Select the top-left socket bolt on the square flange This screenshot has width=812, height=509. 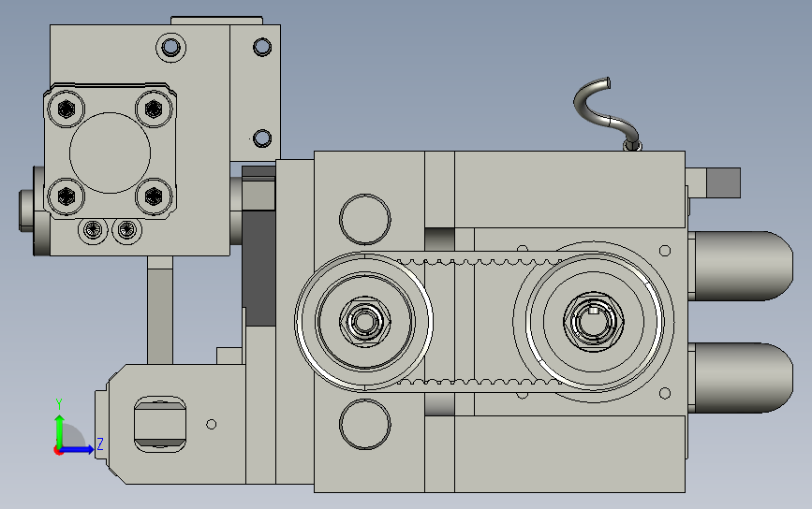click(66, 109)
